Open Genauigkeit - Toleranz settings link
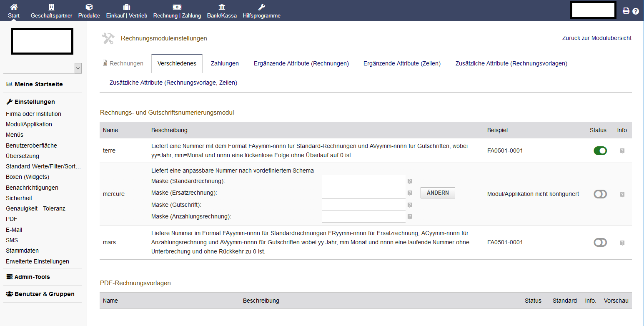 click(x=35, y=208)
